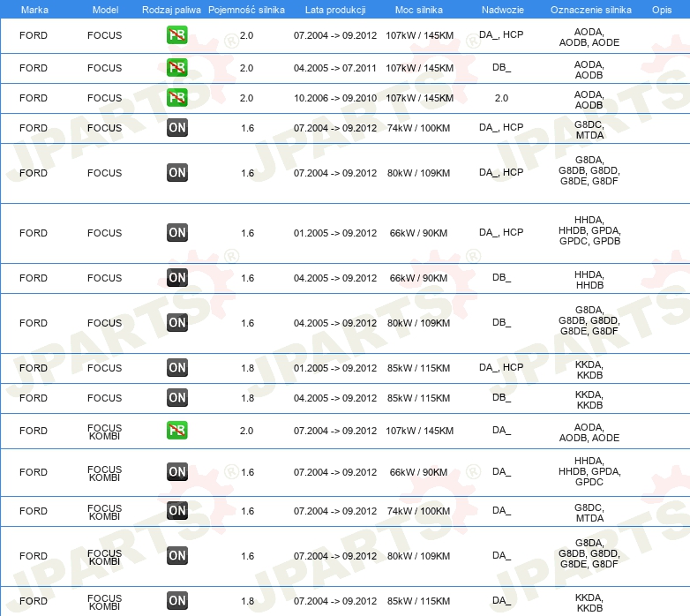The image size is (690, 616).
Task: Click diesel ON icon in Focus Kombi 66kW row
Action: tap(176, 471)
